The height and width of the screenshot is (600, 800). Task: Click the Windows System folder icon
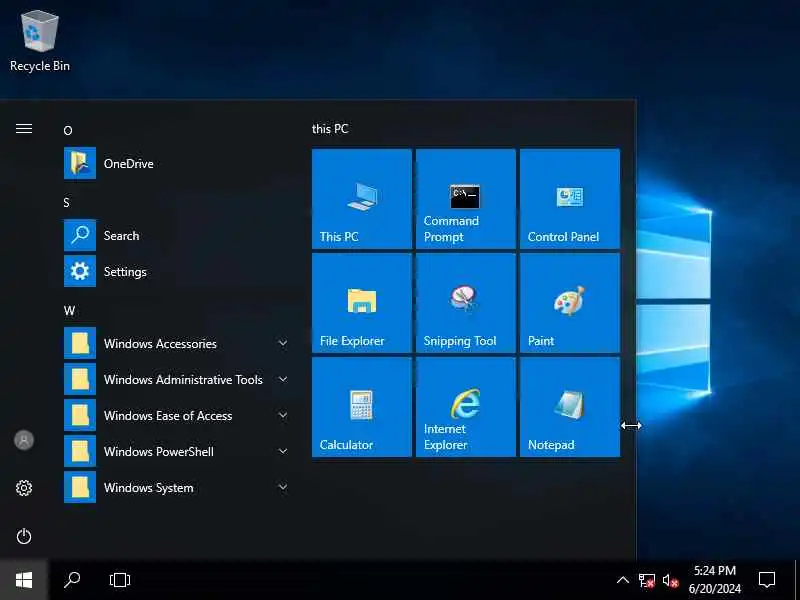[80, 487]
